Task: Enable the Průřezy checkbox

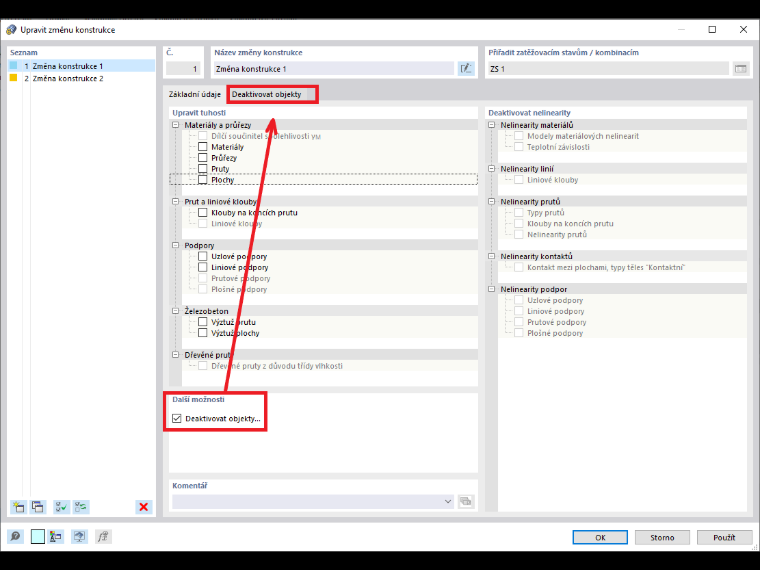Action: (203, 158)
